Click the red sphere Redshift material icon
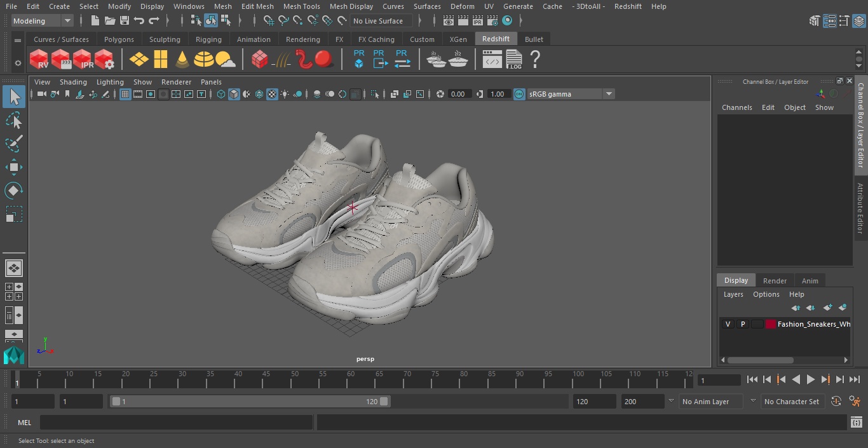This screenshot has height=448, width=868. point(324,60)
